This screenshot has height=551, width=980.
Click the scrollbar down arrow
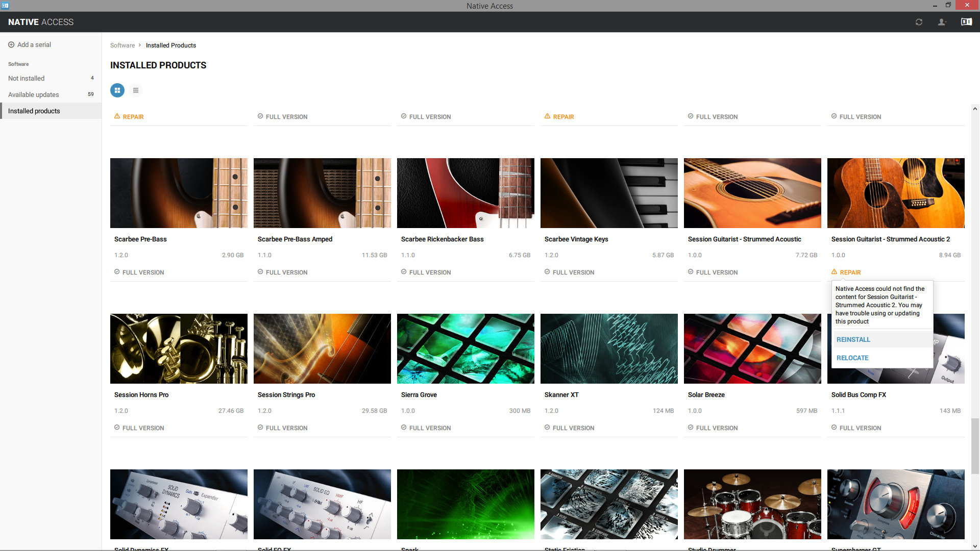click(x=975, y=545)
